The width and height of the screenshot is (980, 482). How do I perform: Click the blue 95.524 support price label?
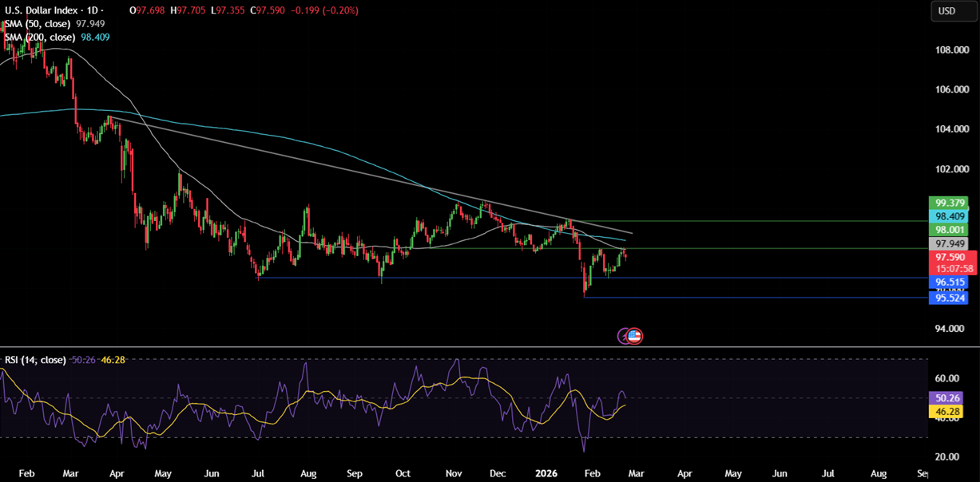click(950, 298)
